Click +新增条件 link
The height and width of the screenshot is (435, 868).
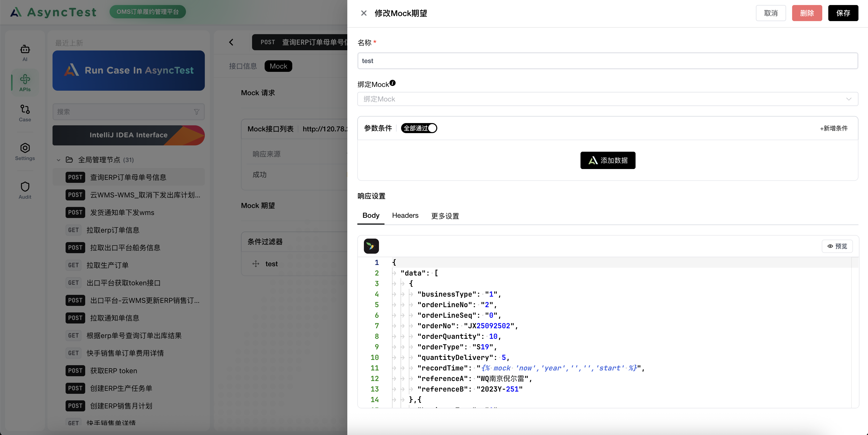coord(834,128)
